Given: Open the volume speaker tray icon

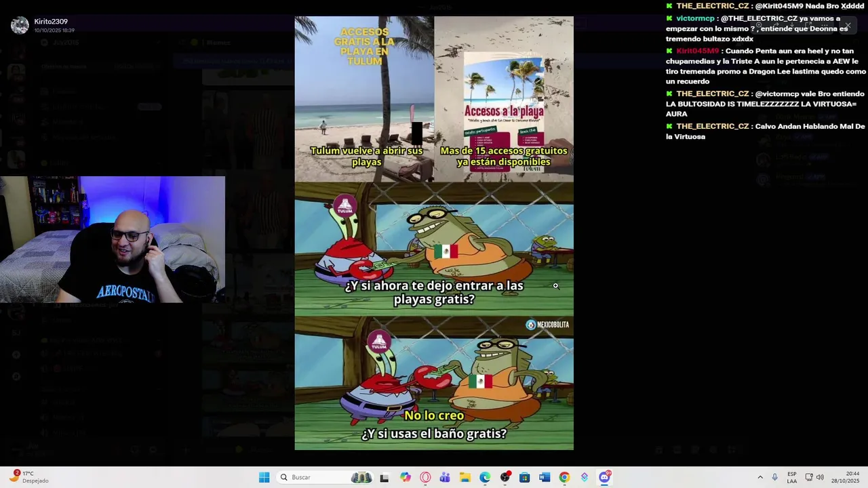Looking at the screenshot, I should click(x=820, y=477).
